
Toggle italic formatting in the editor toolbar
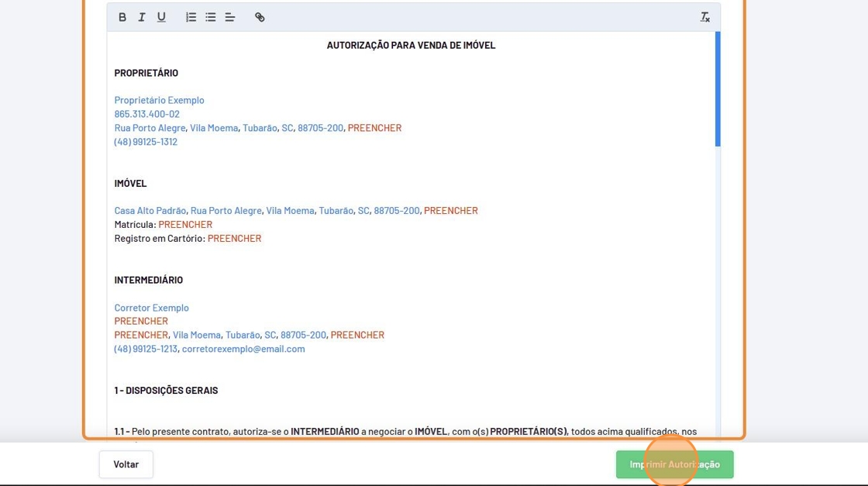pyautogui.click(x=142, y=17)
